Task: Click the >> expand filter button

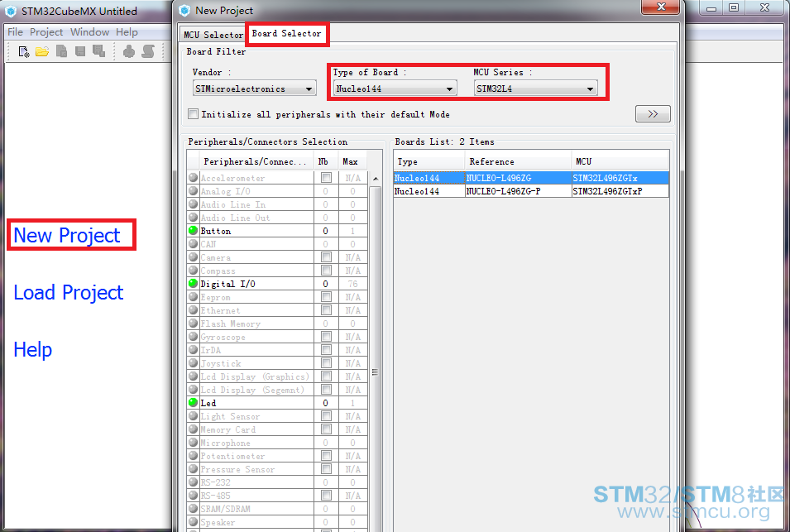Action: (653, 114)
